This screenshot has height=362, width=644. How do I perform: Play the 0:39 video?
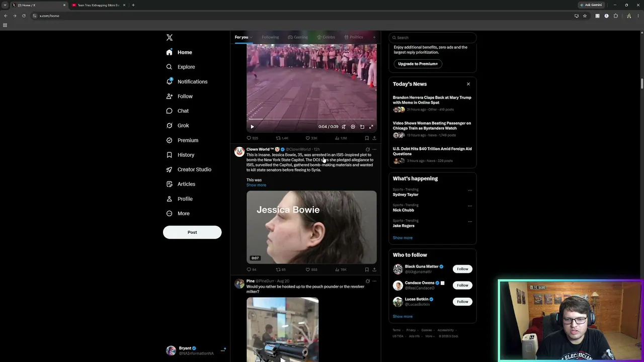click(252, 127)
